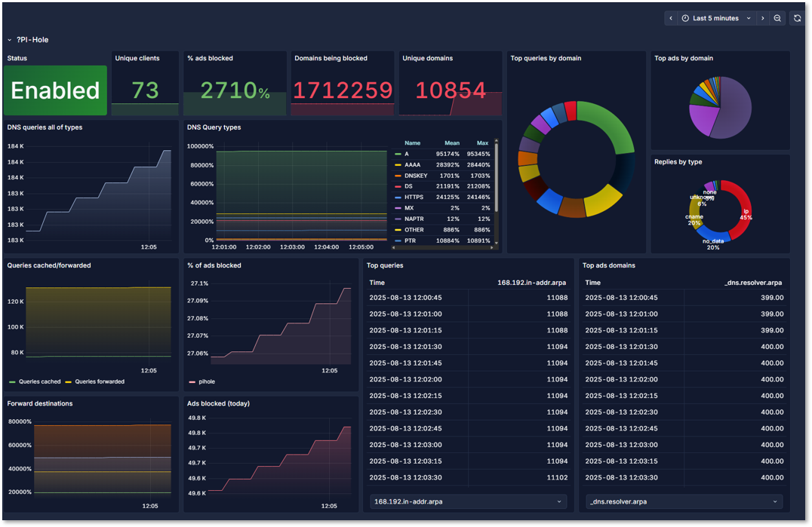Open the _dns.resolver.arpa selector below Top ads domains

[x=683, y=501]
